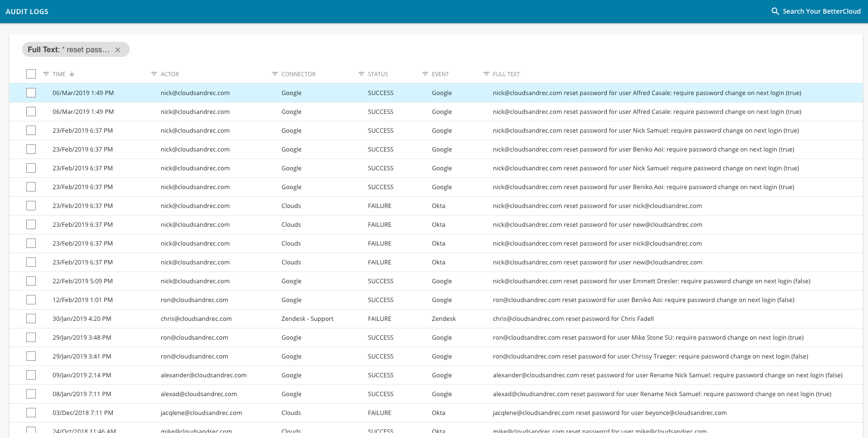Open the Status column filter icon

tap(361, 74)
